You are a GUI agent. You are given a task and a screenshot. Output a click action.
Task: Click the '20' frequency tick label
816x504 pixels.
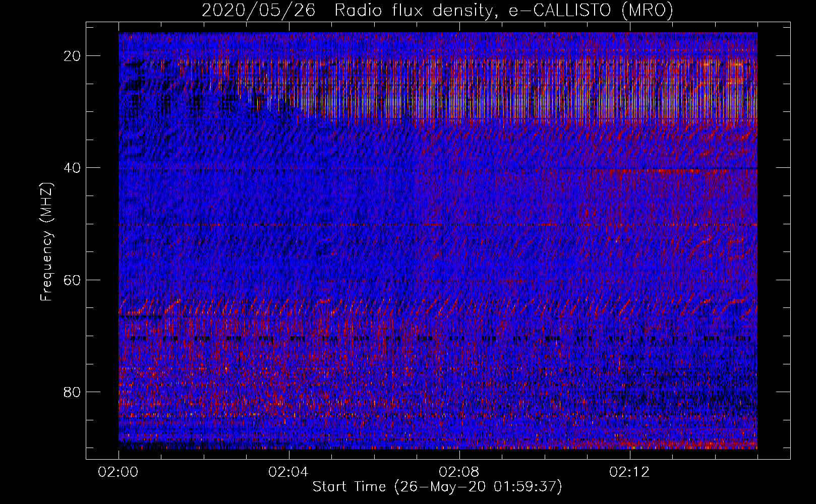[73, 56]
